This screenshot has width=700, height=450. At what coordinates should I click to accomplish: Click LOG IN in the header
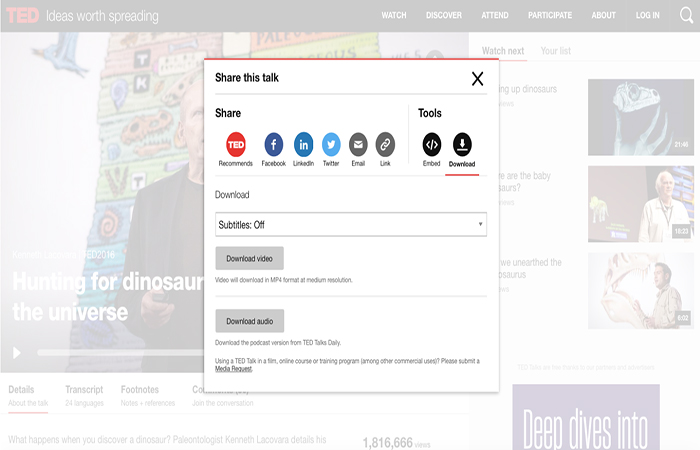click(647, 15)
